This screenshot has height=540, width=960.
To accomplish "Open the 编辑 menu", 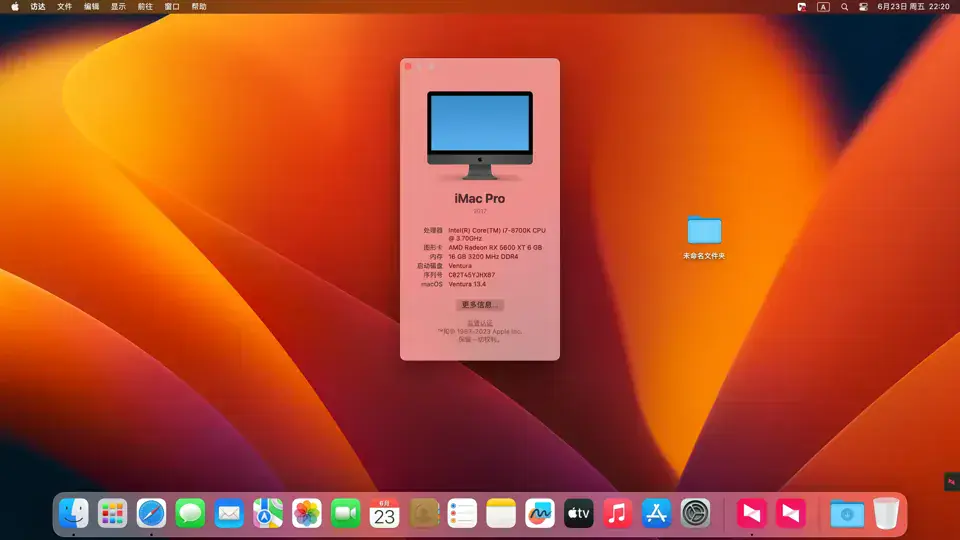I will point(91,7).
